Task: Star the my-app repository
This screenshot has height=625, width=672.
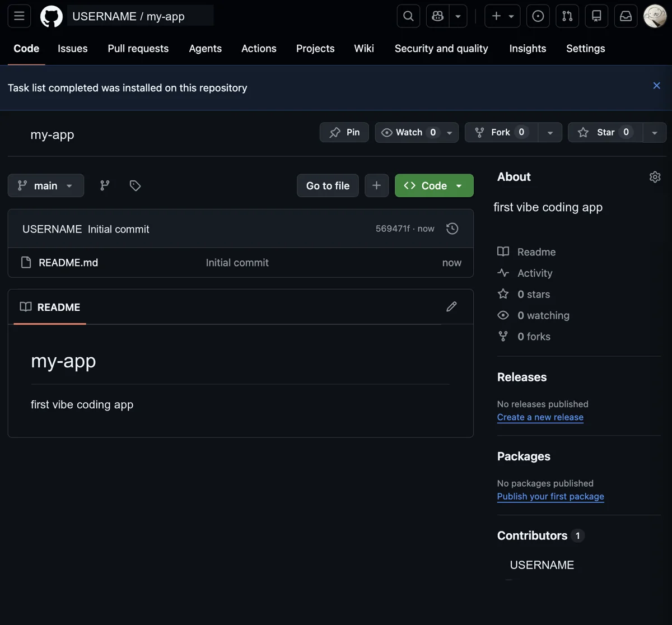Action: (605, 132)
